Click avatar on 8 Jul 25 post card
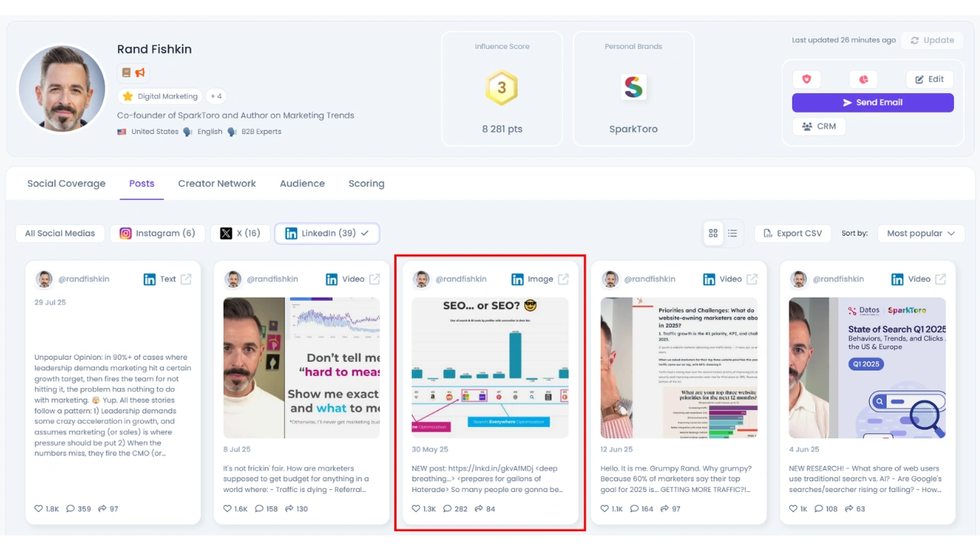The width and height of the screenshot is (980, 551). [233, 279]
